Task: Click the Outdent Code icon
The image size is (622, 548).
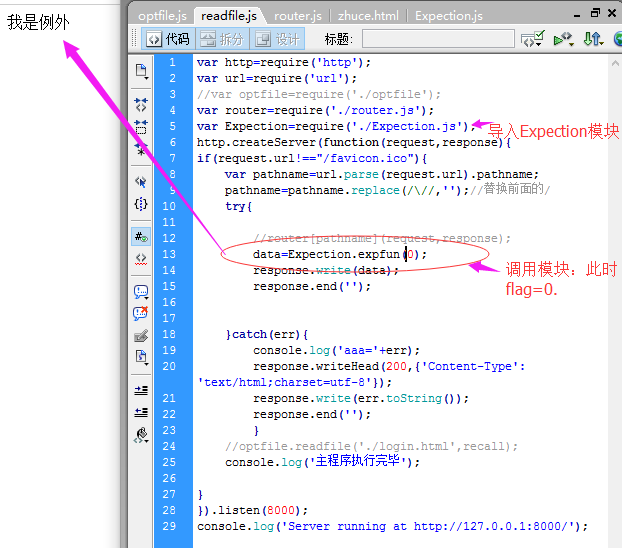Action: point(141,412)
